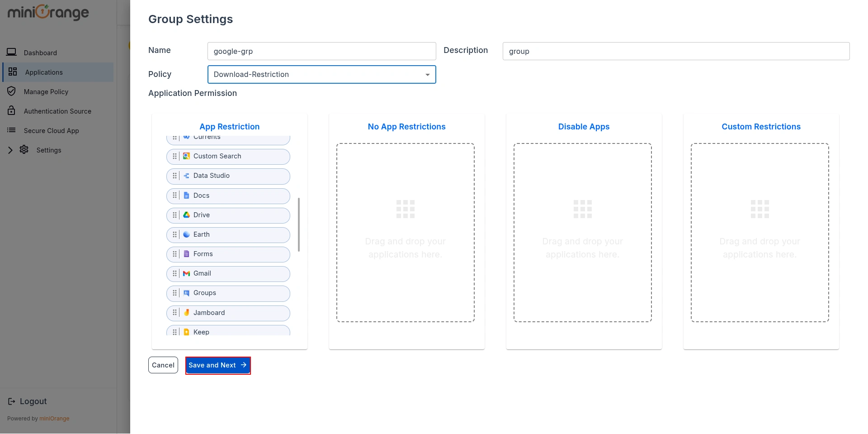Click drag handle on Data Studio row
Screen dimensions: 868x434
pos(175,176)
